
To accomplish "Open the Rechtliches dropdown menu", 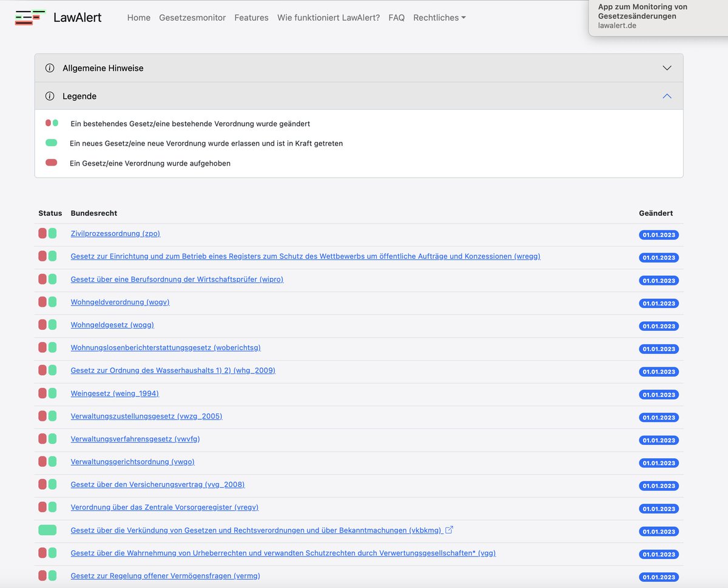I will [439, 18].
